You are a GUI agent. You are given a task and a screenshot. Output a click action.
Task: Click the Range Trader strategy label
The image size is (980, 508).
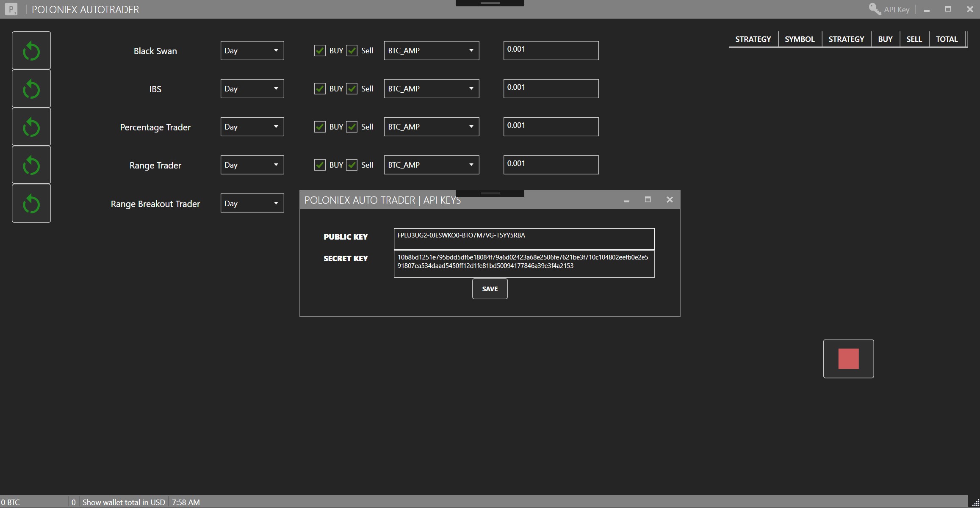[155, 165]
